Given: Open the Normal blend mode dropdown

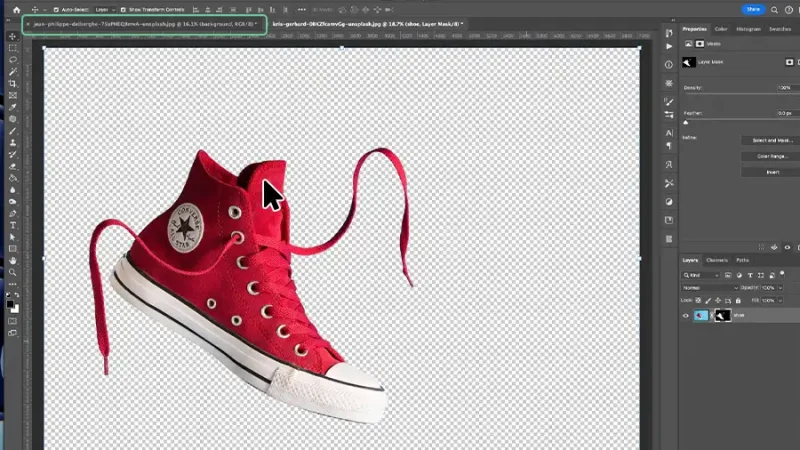Looking at the screenshot, I should point(710,288).
